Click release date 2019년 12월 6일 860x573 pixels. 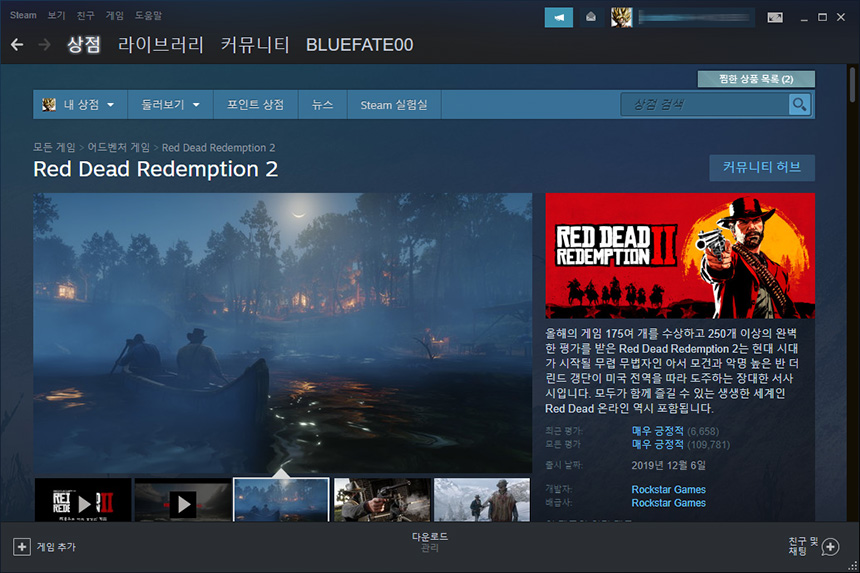pos(668,466)
